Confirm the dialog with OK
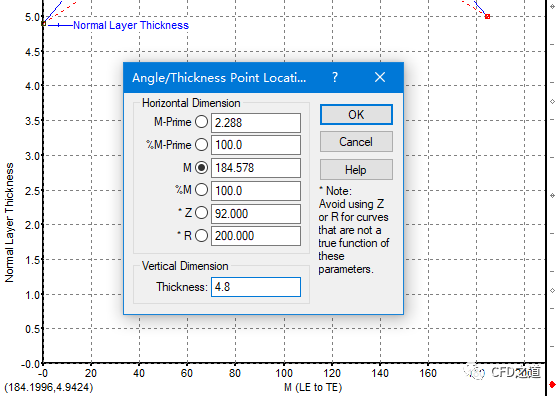 point(356,115)
